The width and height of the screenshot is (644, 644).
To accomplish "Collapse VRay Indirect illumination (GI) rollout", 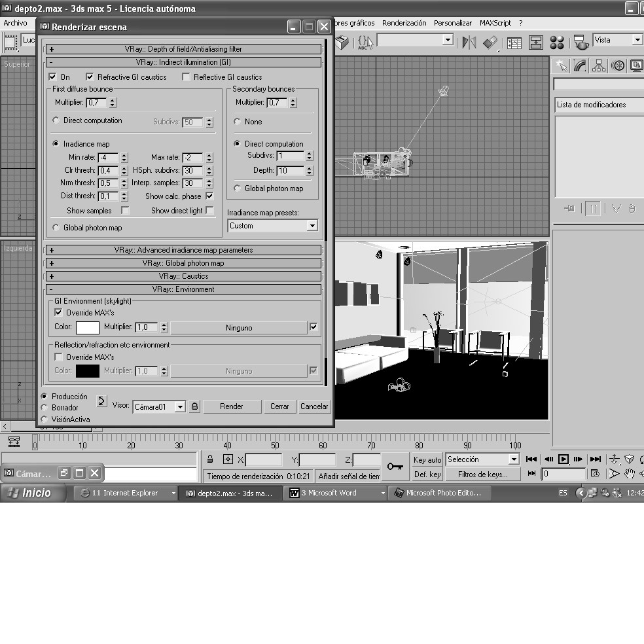I will [x=184, y=62].
